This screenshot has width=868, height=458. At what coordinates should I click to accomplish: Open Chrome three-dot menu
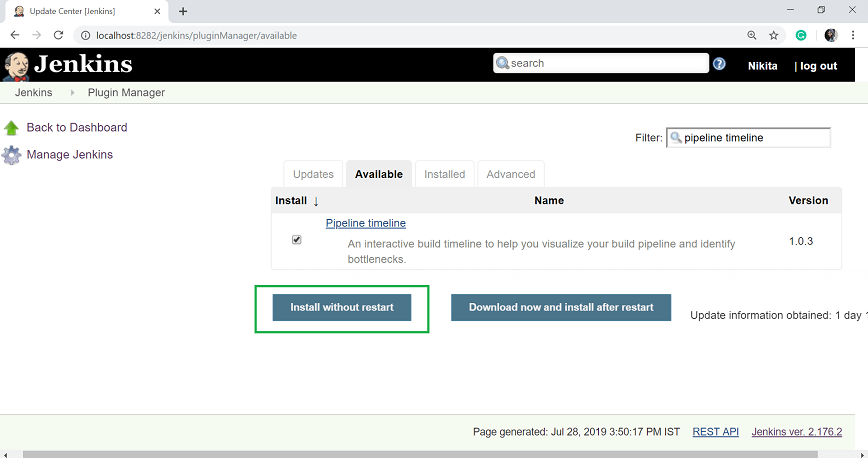(x=852, y=35)
